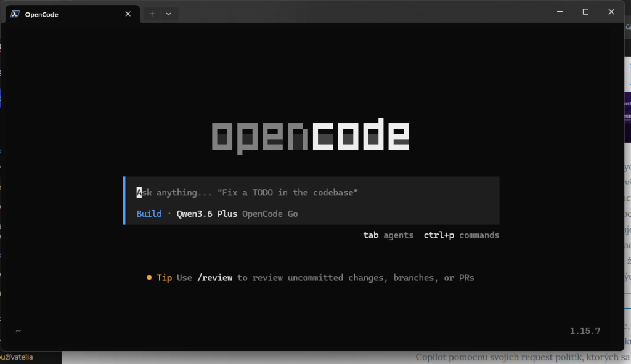The width and height of the screenshot is (631, 364).
Task: Open a new terminal tab with plus icon
Action: point(152,14)
